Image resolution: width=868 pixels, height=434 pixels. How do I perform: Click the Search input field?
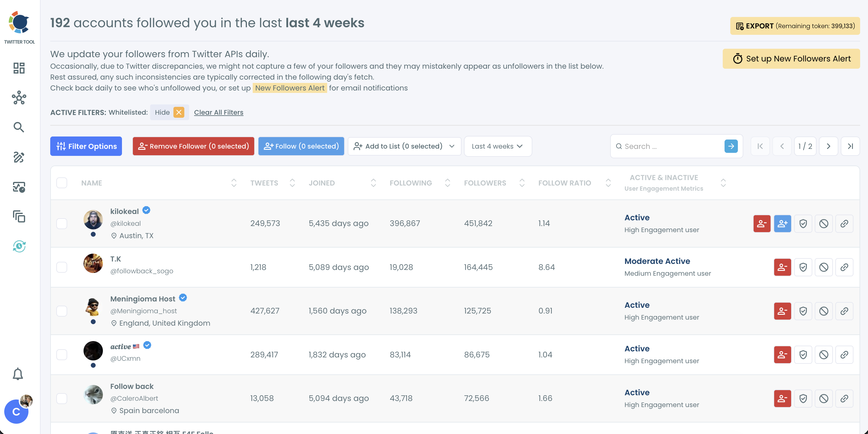click(x=671, y=146)
